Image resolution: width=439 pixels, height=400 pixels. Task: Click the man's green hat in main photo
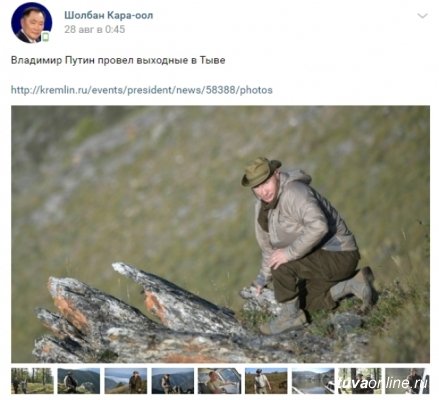(260, 172)
